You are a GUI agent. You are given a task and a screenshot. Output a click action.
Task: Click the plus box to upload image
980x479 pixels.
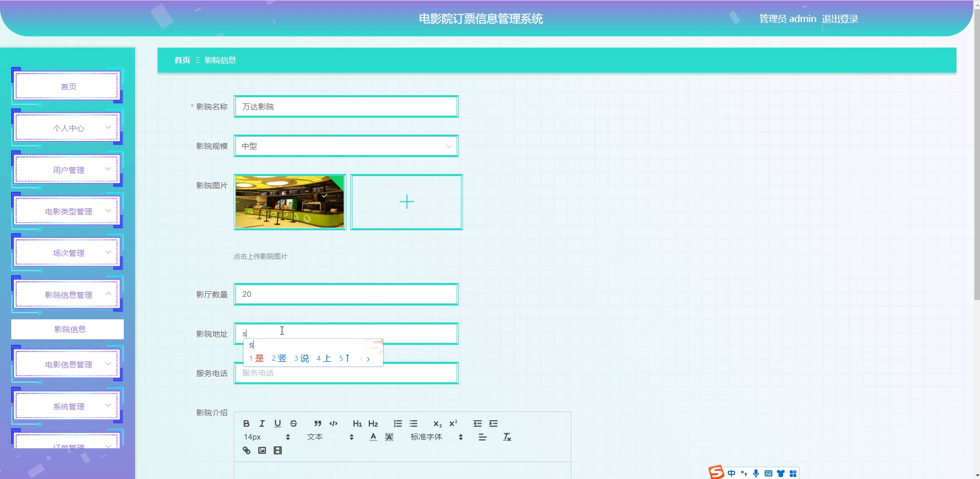pyautogui.click(x=407, y=202)
